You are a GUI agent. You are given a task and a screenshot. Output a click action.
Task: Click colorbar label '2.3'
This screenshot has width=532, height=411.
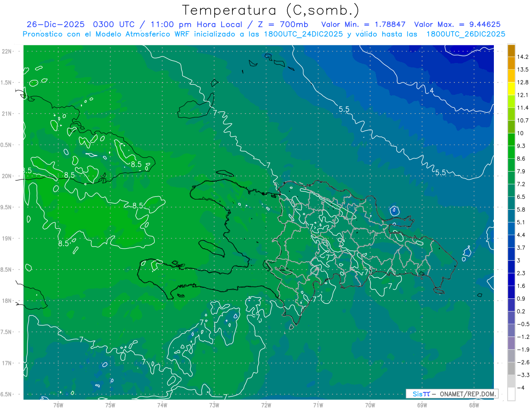pyautogui.click(x=522, y=273)
